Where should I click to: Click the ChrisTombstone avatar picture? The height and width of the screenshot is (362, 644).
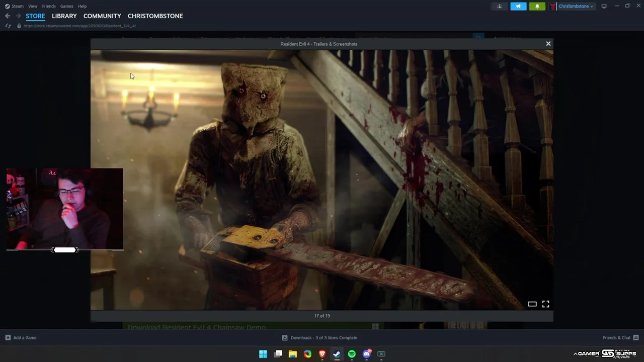552,6
